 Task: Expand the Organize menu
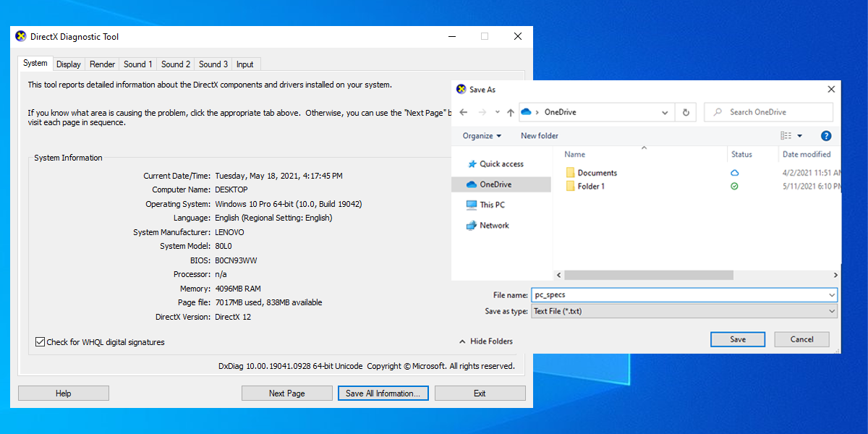click(x=482, y=135)
